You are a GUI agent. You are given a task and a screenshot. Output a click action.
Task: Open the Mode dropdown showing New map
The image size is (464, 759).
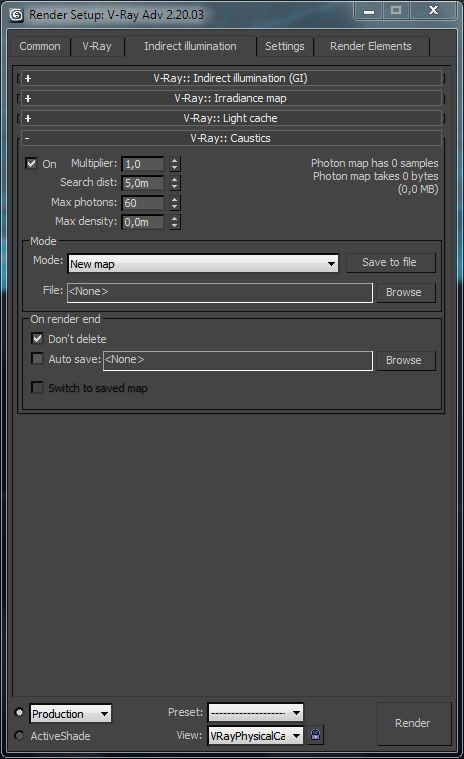[x=203, y=264]
